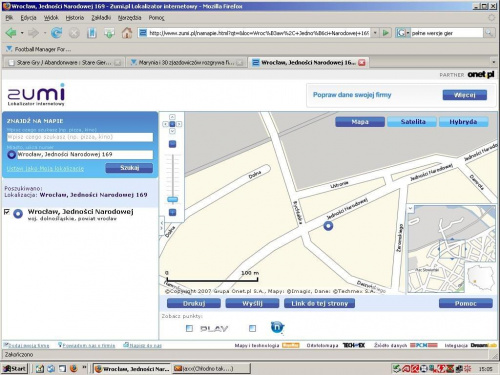Pan the map down with the arrow
This screenshot has height=375, width=500.
point(172,131)
